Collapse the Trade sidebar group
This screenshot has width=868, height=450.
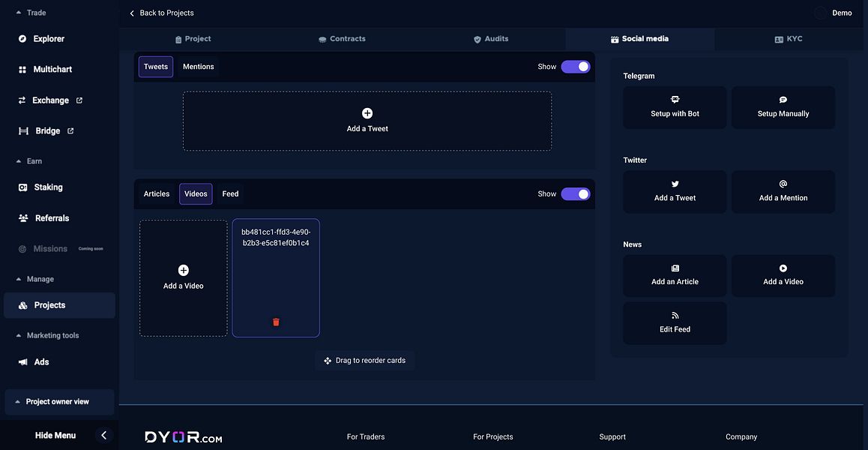point(31,13)
